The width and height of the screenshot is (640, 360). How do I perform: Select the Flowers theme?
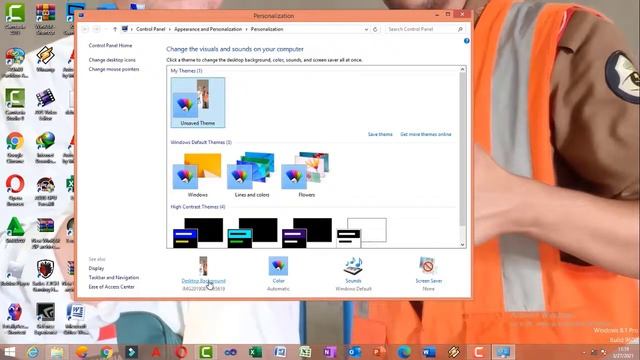(306, 175)
